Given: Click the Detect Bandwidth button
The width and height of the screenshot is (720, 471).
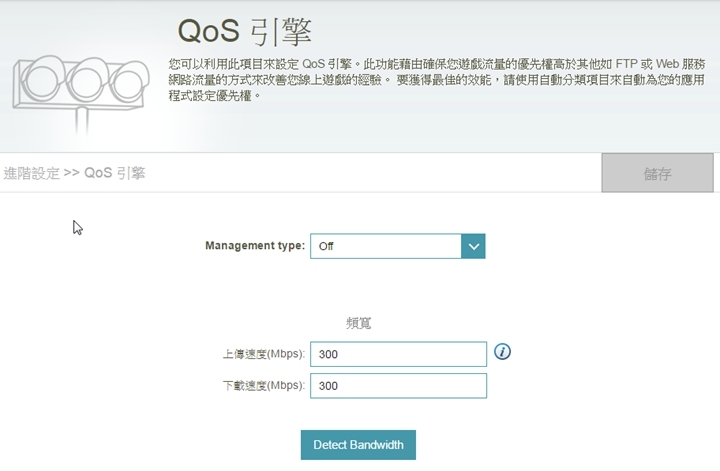Looking at the screenshot, I should tap(358, 445).
